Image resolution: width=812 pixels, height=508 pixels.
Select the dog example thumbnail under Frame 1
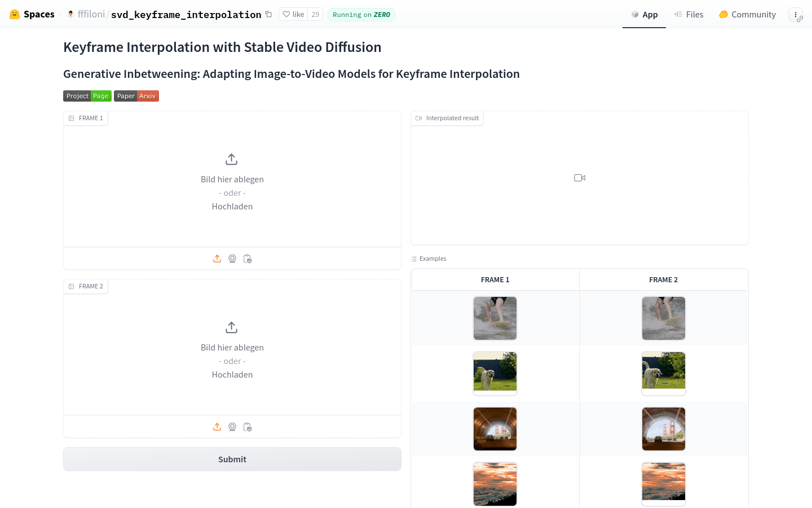coord(495,373)
